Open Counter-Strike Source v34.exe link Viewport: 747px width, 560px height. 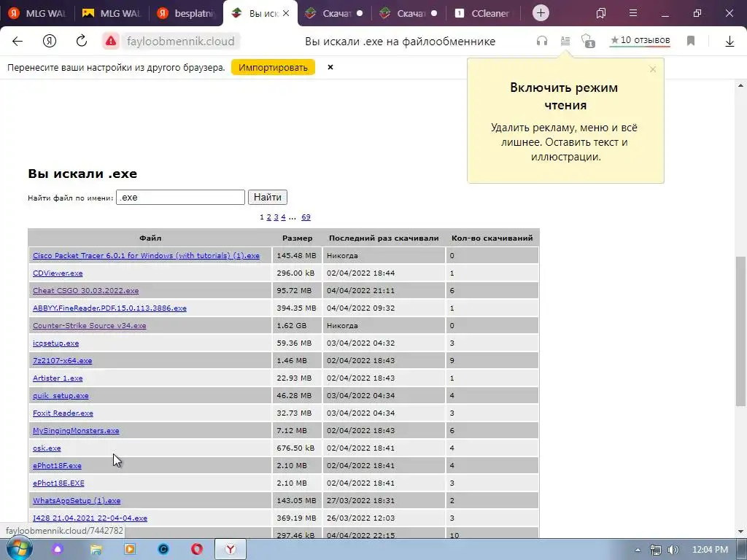point(90,326)
